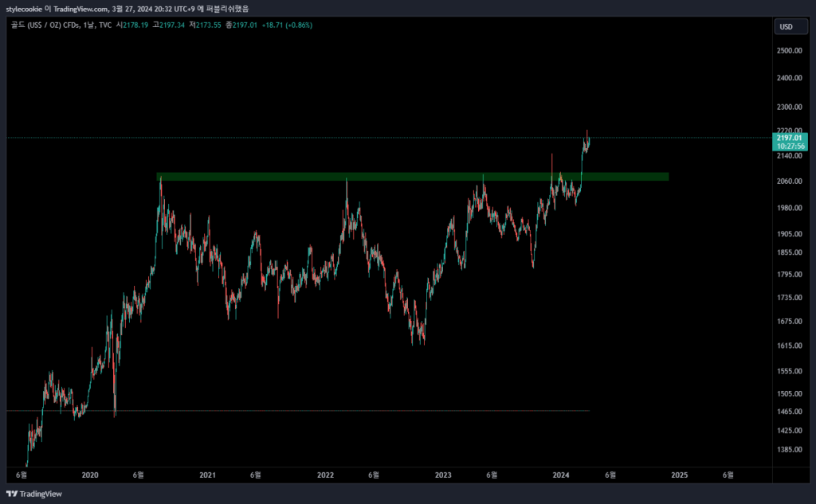Click the TradingView logo icon
Screen dimensions: 816x504
[12, 494]
